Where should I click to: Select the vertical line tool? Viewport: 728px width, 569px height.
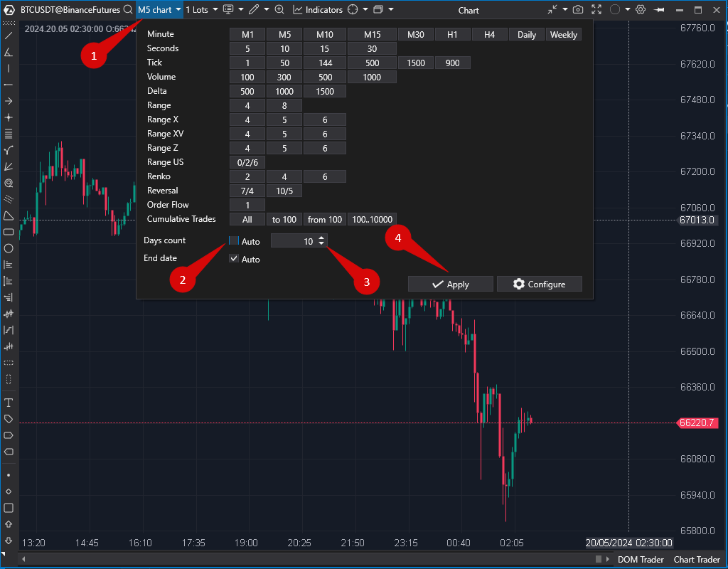click(x=9, y=69)
